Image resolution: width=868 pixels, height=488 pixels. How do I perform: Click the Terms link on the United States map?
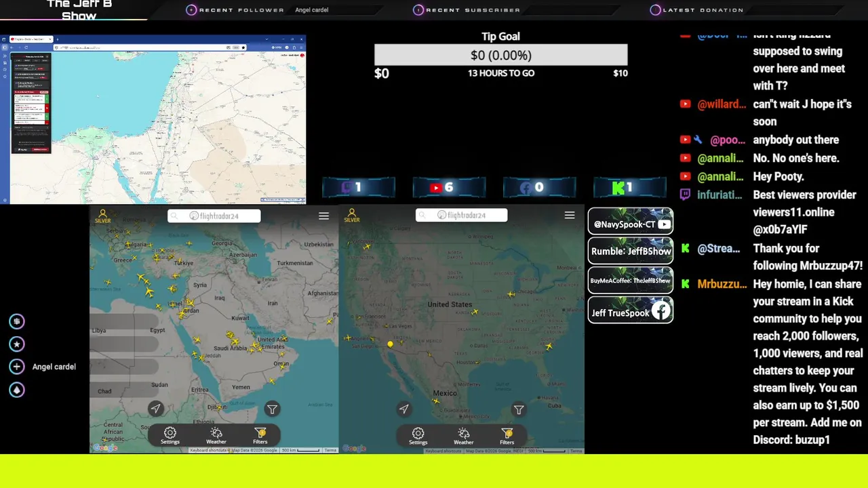coord(576,450)
